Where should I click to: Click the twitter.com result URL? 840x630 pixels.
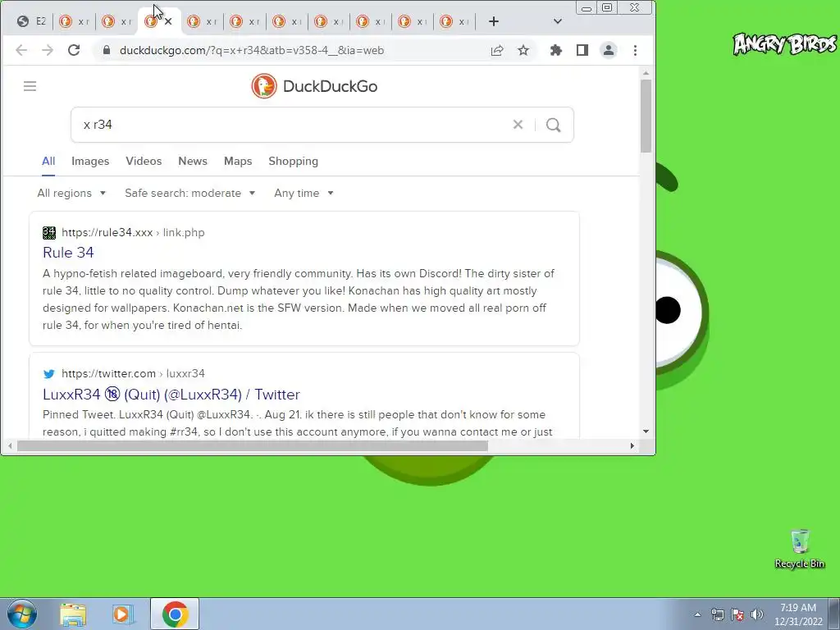point(133,373)
